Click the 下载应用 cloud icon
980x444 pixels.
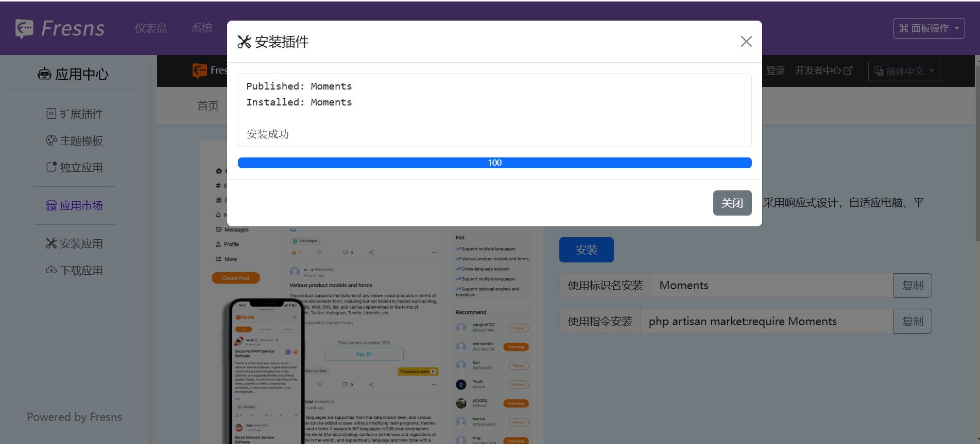tap(51, 270)
